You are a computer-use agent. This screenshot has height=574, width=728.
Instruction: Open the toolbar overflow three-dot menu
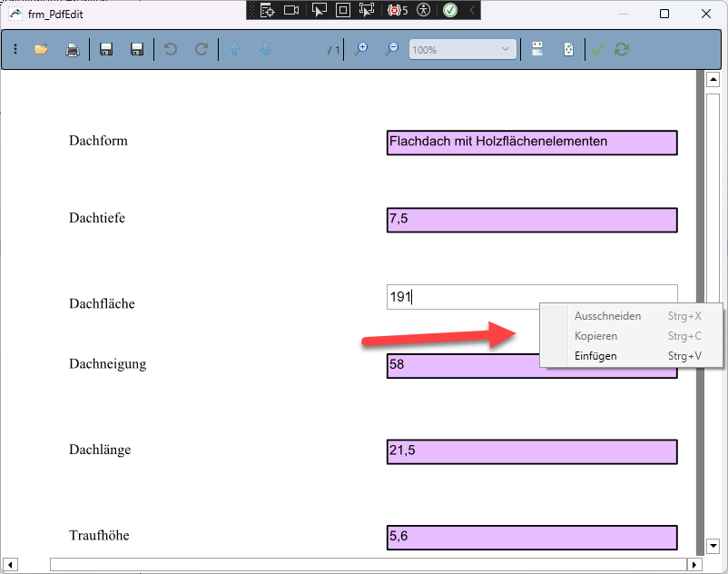coord(15,49)
